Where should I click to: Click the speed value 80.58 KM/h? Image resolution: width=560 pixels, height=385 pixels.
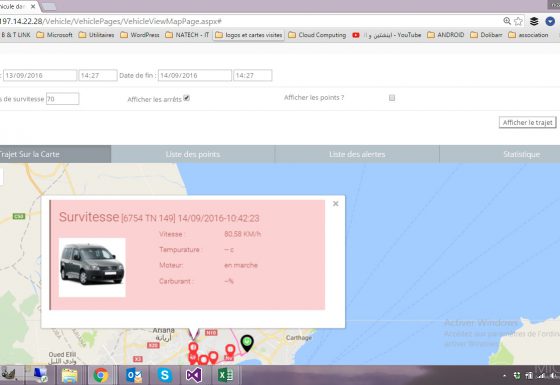point(242,234)
